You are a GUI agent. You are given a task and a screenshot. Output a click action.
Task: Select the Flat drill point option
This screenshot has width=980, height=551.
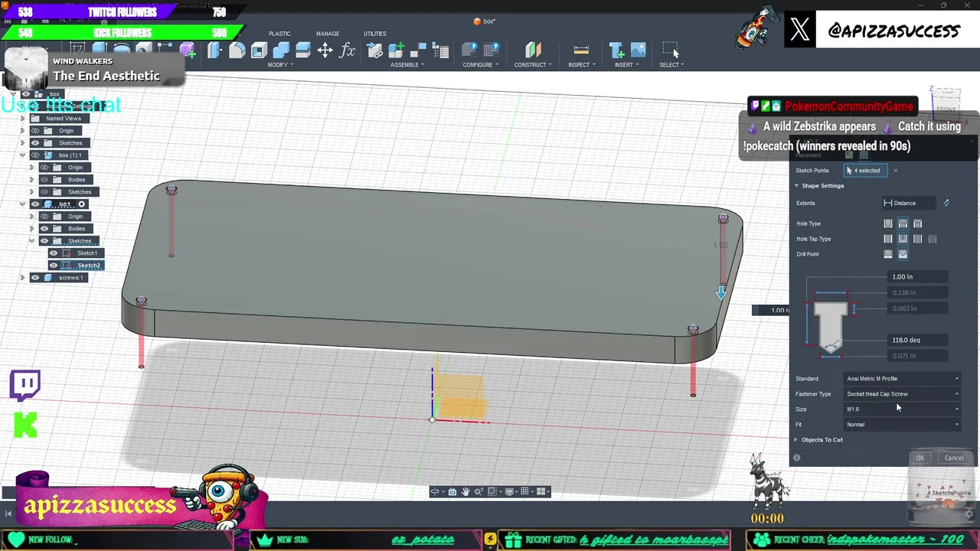[x=888, y=254]
